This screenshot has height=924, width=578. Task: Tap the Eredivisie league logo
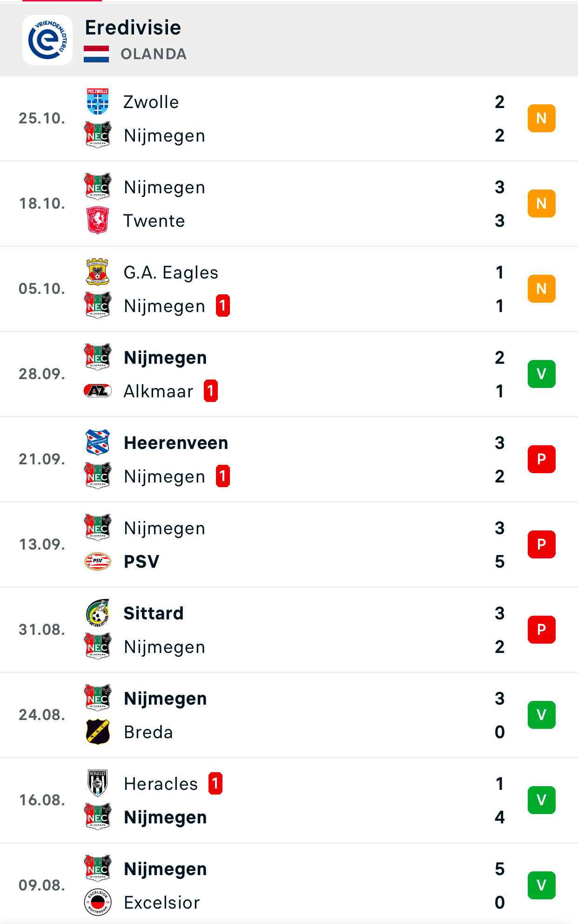pyautogui.click(x=47, y=40)
